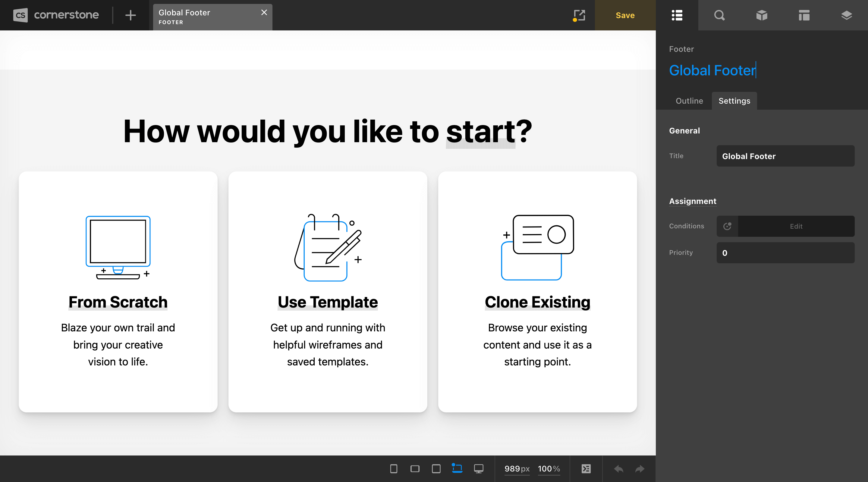Screen dimensions: 868x482
Task: Open the elements cube icon
Action: (x=762, y=15)
